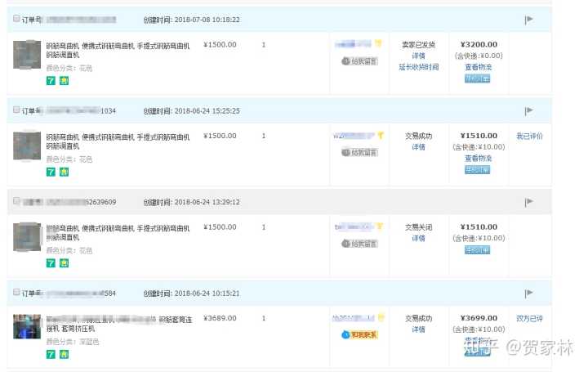Click 延长收货时间 link
The image size is (588, 372).
[418, 67]
